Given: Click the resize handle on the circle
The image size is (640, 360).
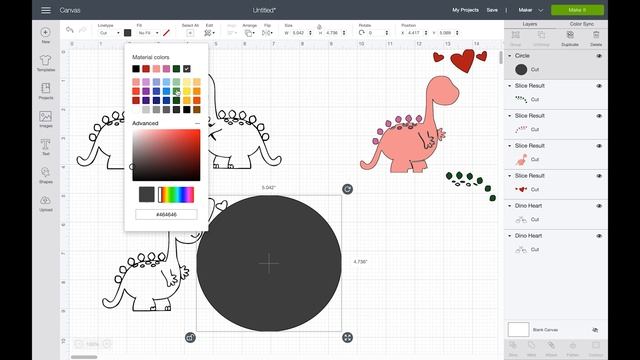Looking at the screenshot, I should (x=347, y=338).
